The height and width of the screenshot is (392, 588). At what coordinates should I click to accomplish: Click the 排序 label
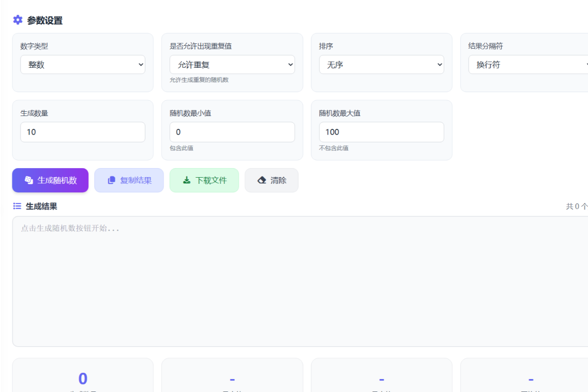[x=326, y=46]
